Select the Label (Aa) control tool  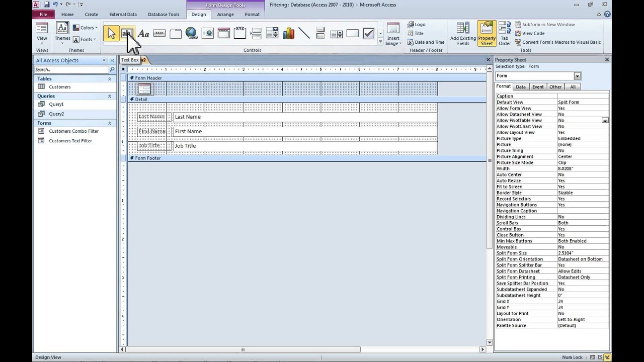point(143,33)
